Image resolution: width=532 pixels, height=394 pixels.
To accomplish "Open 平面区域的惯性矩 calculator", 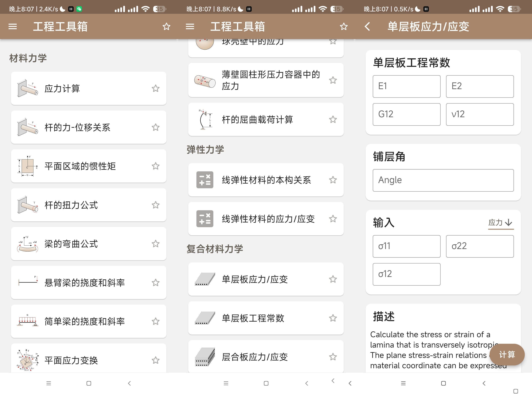I will [80, 166].
